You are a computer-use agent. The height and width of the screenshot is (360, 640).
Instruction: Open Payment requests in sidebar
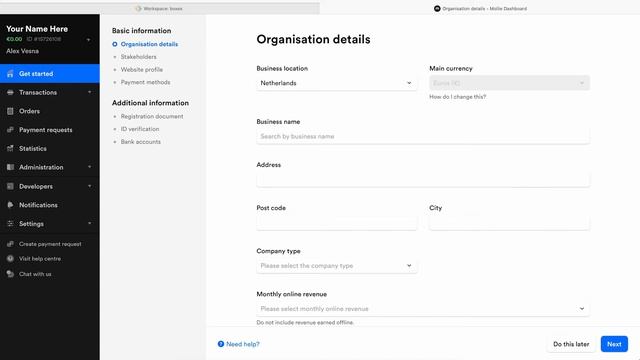tap(50, 130)
